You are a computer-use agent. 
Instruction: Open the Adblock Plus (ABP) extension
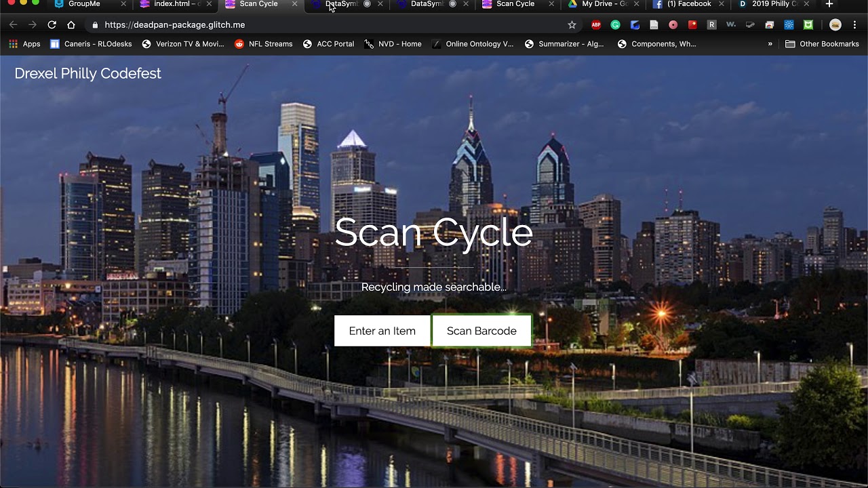click(x=596, y=25)
